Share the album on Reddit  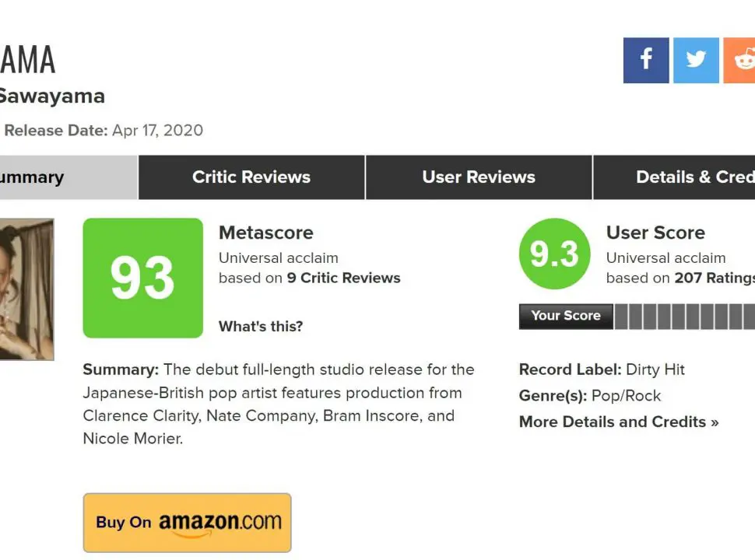click(x=741, y=60)
